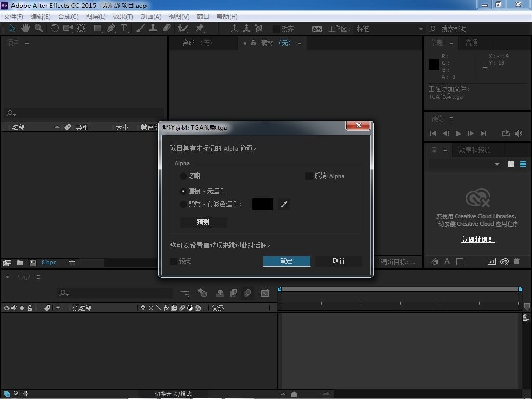This screenshot has width=532, height=399.
Task: Select the 忽略 radio option
Action: [183, 176]
